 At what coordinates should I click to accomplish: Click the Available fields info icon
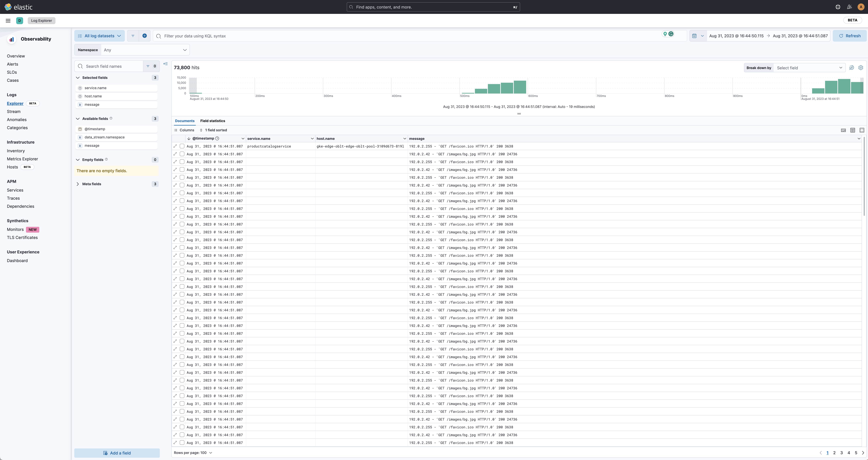tap(111, 118)
